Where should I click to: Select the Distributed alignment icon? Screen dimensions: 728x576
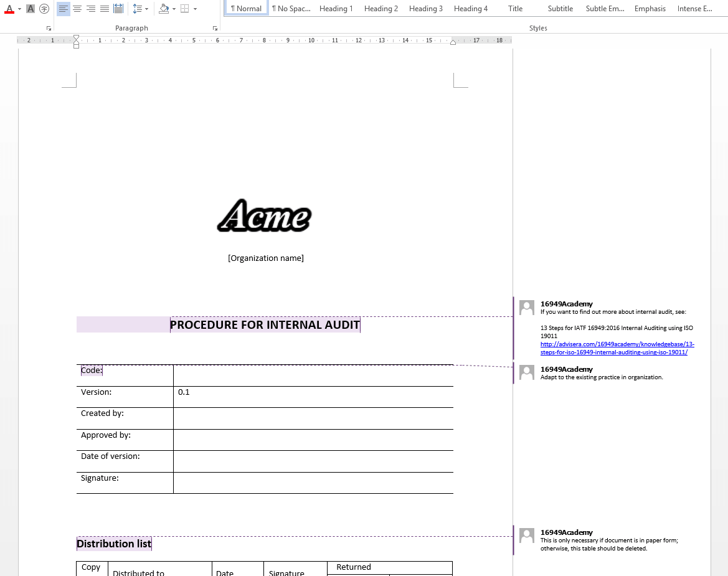coord(118,9)
